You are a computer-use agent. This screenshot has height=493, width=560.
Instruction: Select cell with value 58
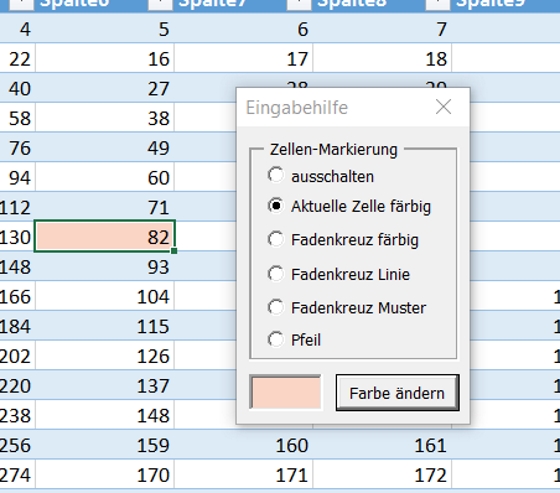18,117
